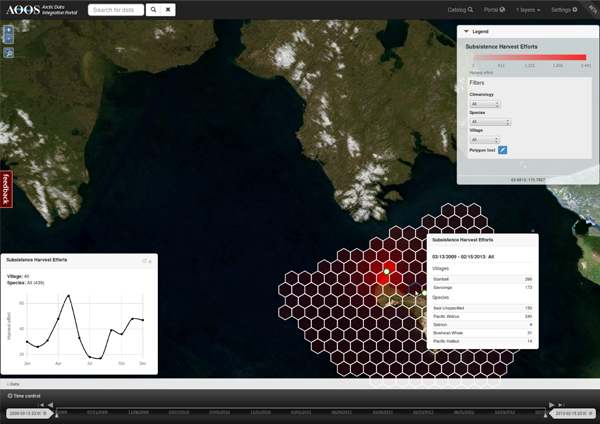Image resolution: width=600 pixels, height=424 pixels.
Task: Open the Climatology filter dropdown
Action: click(485, 104)
